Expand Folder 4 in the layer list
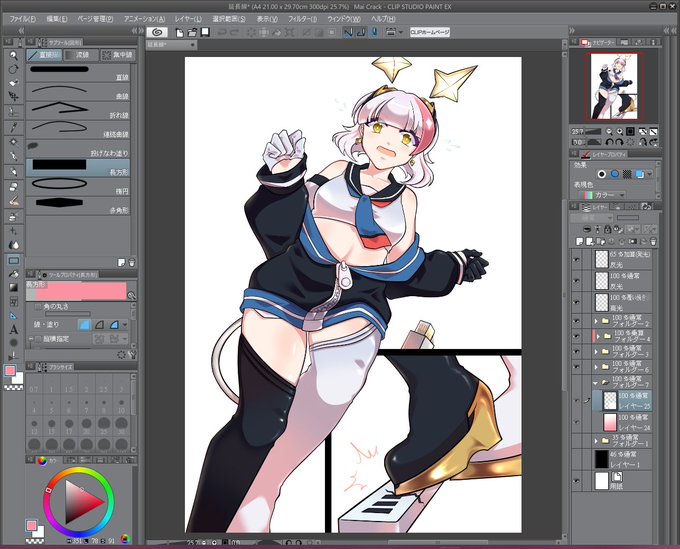The image size is (680, 549). click(x=598, y=336)
